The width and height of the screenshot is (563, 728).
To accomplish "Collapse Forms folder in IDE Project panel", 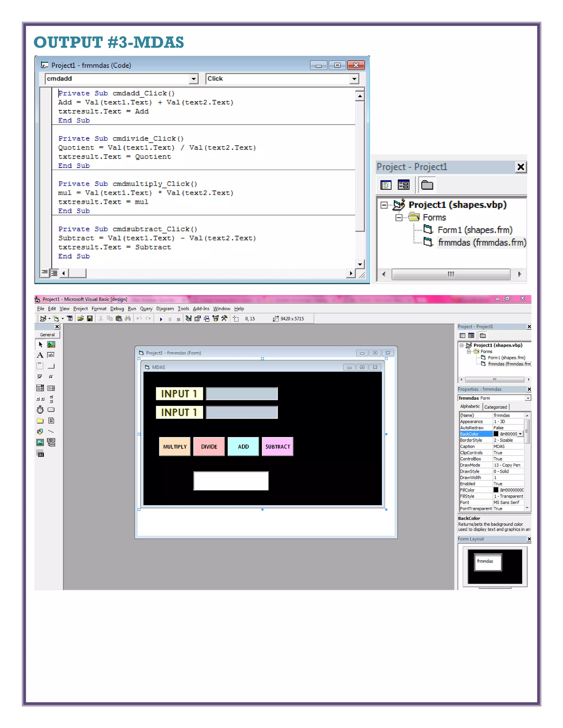I will point(469,351).
